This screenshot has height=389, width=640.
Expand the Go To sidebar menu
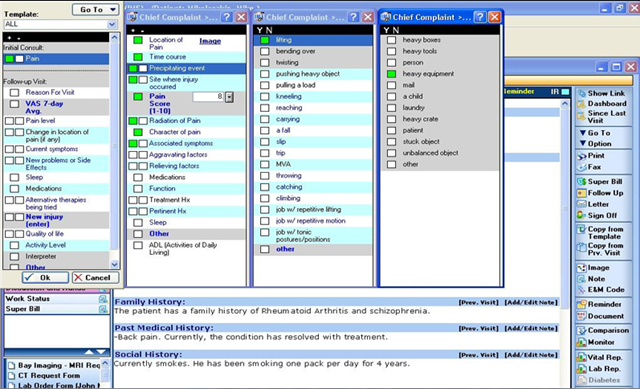pyautogui.click(x=595, y=133)
